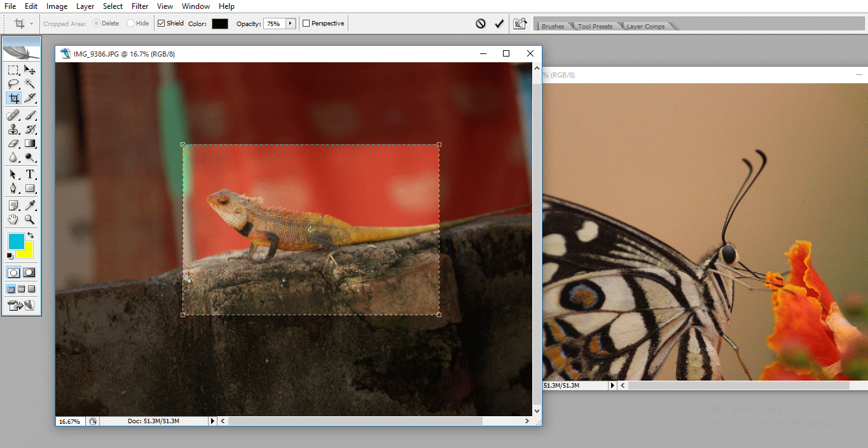Open the Opacity percentage dropdown
This screenshot has width=868, height=448.
click(291, 23)
